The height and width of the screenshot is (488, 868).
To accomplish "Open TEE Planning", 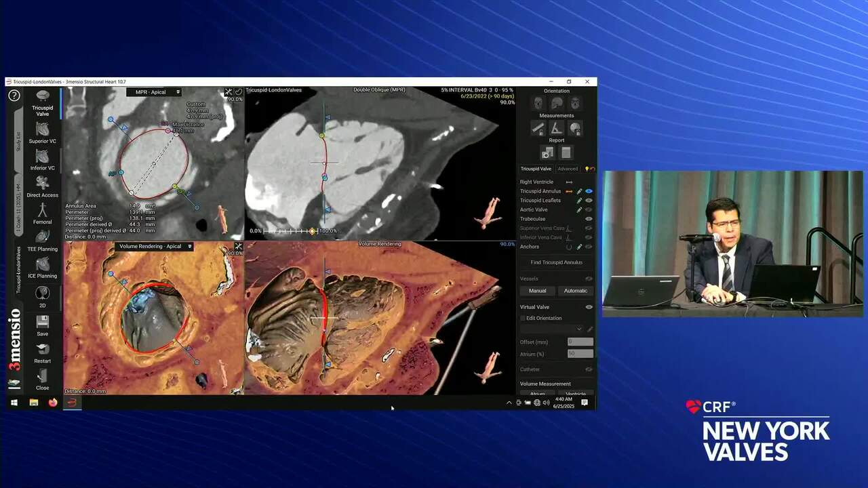I will [x=42, y=241].
